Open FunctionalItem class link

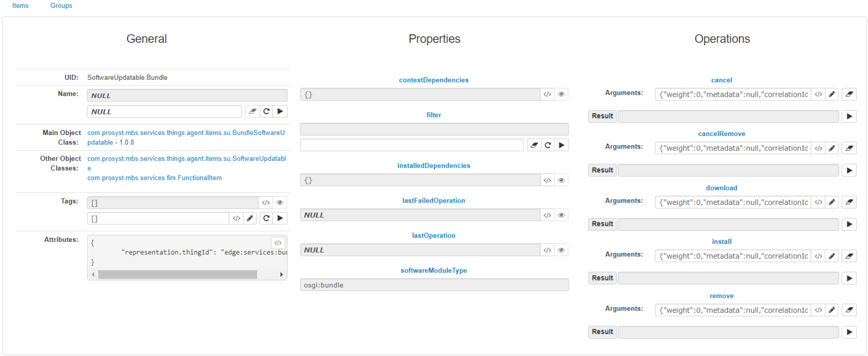154,178
